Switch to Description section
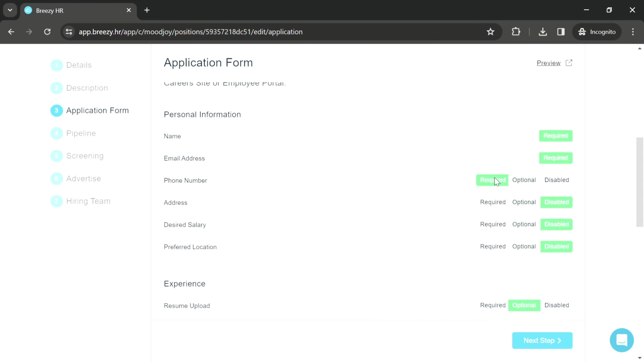The width and height of the screenshot is (644, 362). click(87, 87)
